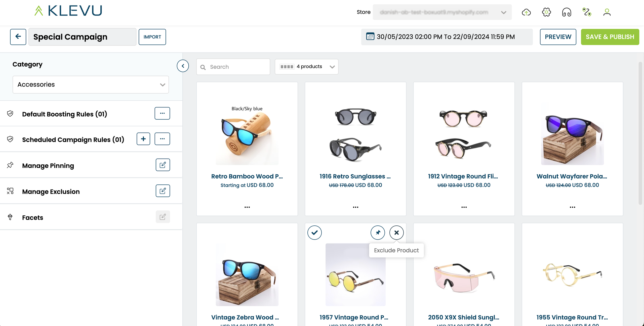Screen dimensions: 644x326
Task: Open the cloud upload sync icon
Action: [526, 12]
